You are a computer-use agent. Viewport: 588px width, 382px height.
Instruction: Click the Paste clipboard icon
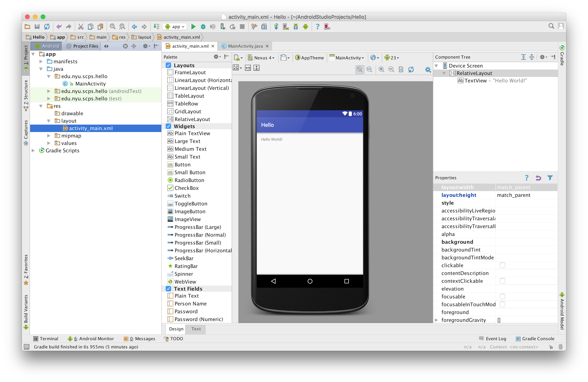(x=100, y=27)
